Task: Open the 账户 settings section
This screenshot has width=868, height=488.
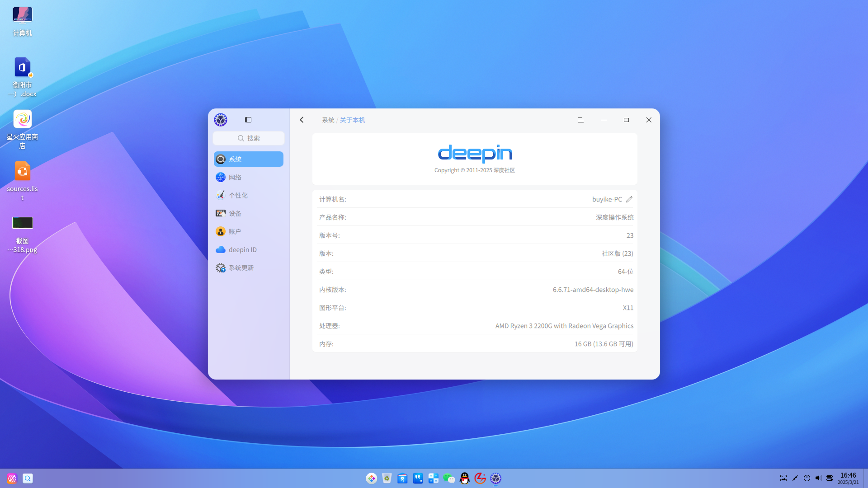Action: click(249, 231)
